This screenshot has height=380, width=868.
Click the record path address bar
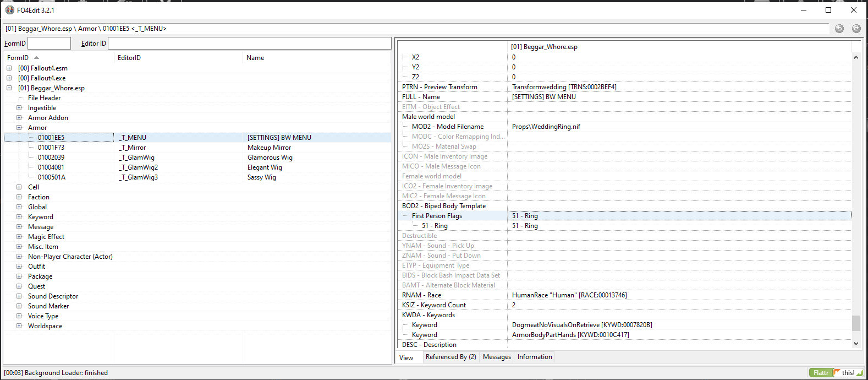pos(416,29)
